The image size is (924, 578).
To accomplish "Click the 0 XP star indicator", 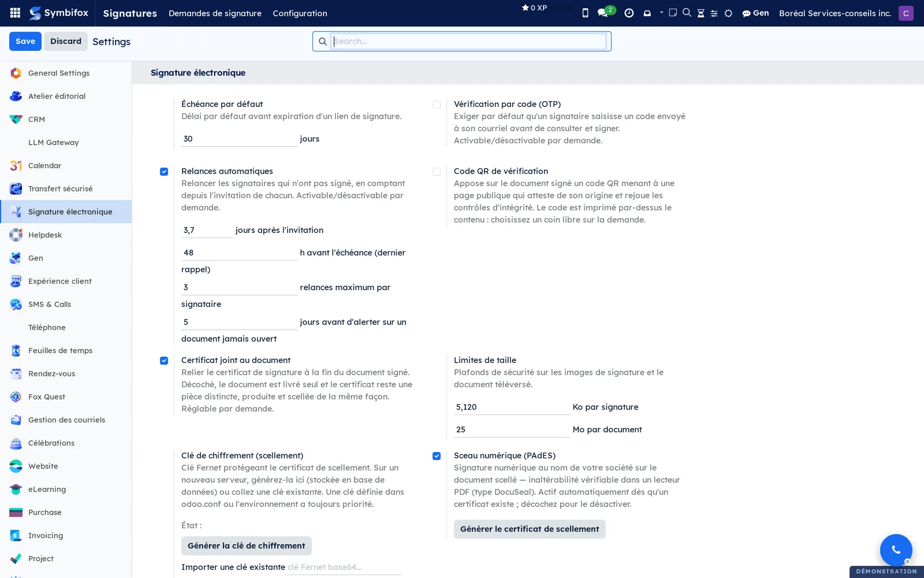I will [534, 8].
